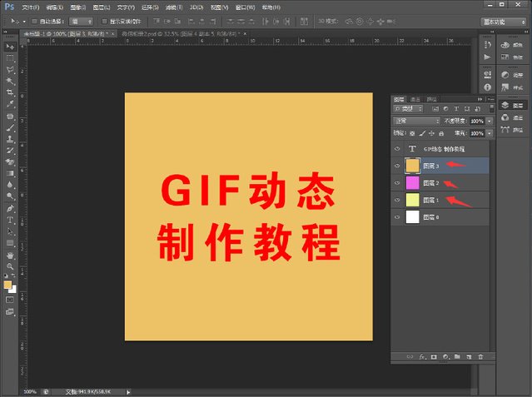The width and height of the screenshot is (532, 397).
Task: Create a new layer icon
Action: point(469,356)
